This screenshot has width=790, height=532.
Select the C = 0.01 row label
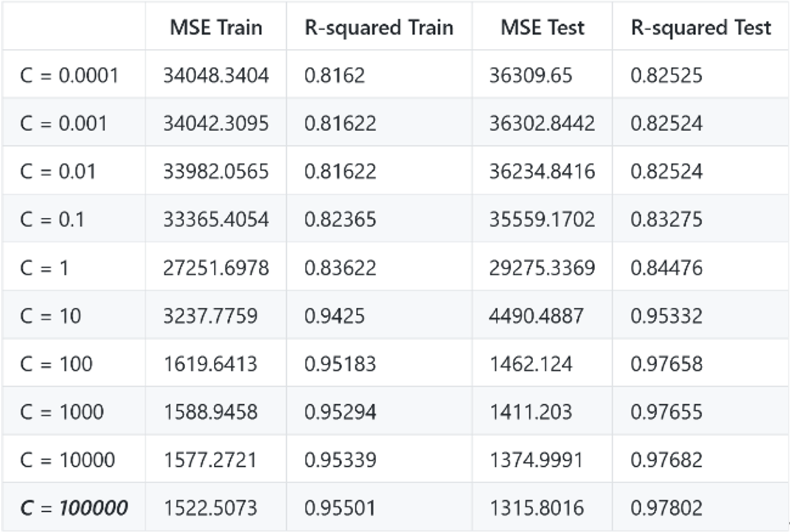57,171
